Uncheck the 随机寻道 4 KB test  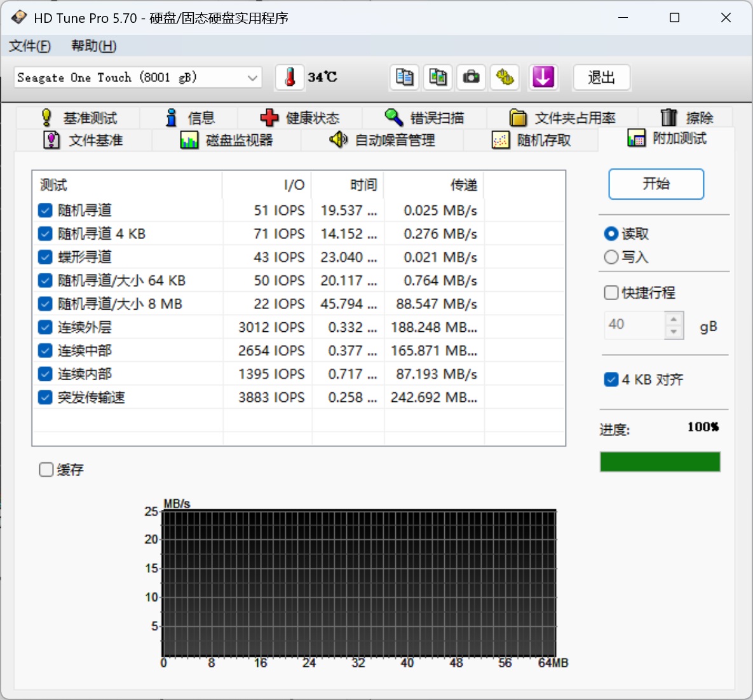pos(45,234)
